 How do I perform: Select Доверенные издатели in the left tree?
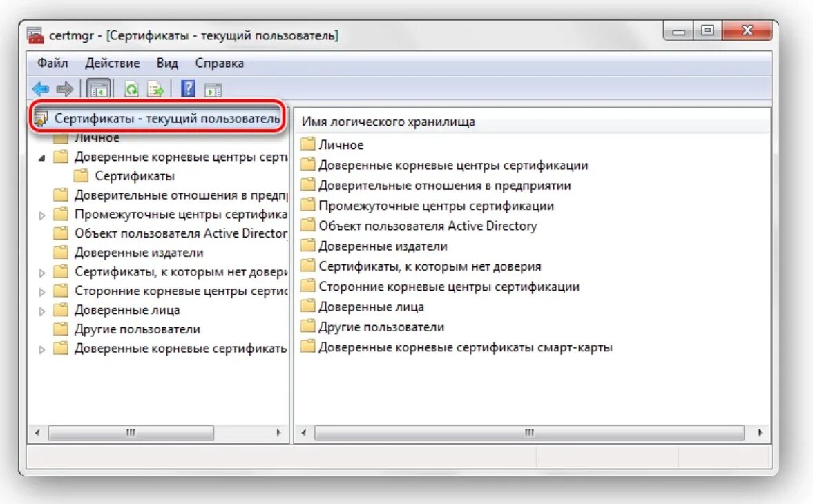point(139,253)
